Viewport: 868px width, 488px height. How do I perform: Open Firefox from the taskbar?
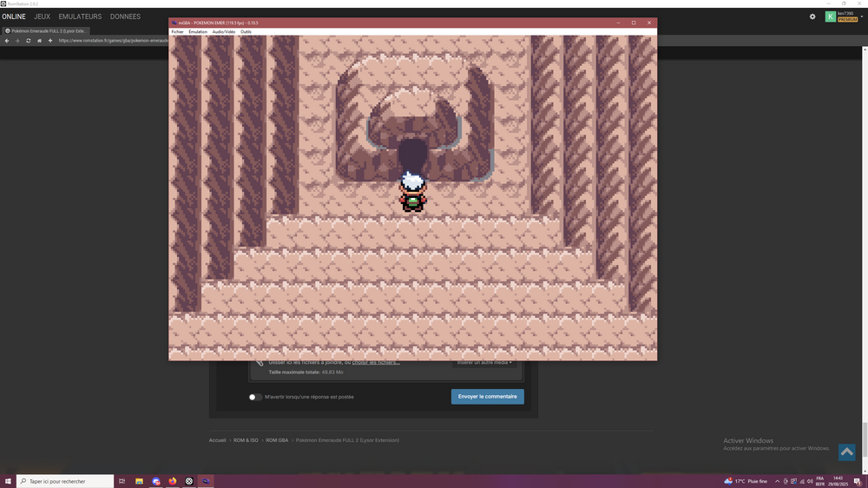click(172, 481)
